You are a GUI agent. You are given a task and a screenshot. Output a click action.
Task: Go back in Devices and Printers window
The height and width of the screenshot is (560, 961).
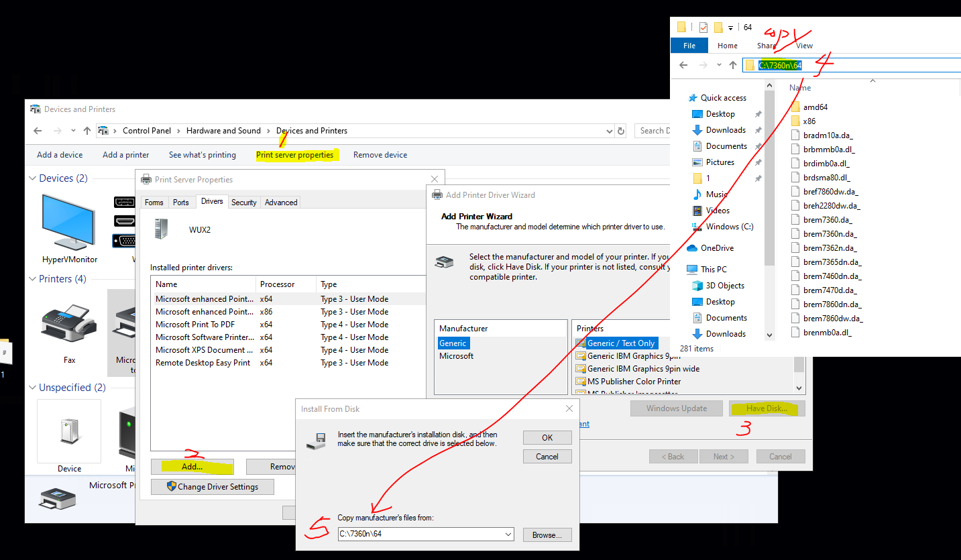coord(39,131)
